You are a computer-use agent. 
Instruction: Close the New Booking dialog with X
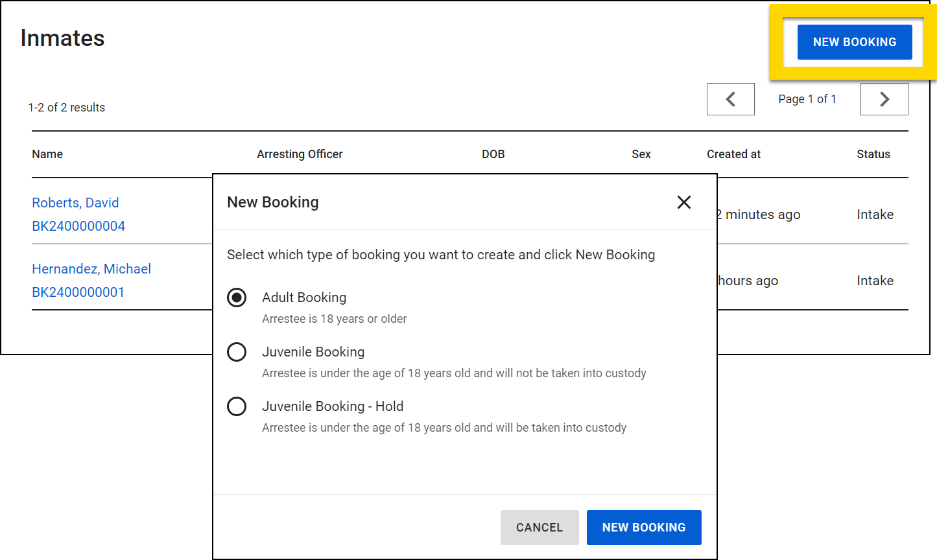pyautogui.click(x=683, y=202)
